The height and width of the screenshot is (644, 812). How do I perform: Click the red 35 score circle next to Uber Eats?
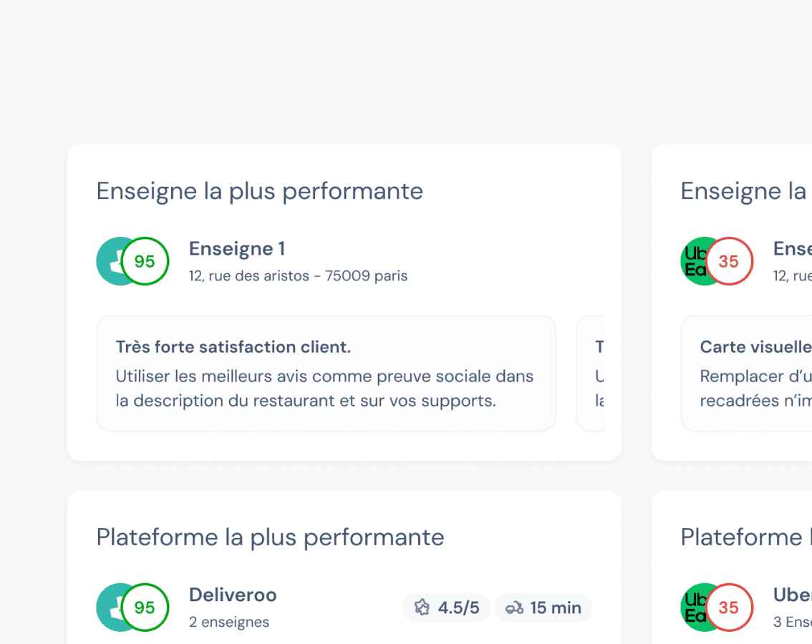tap(728, 261)
